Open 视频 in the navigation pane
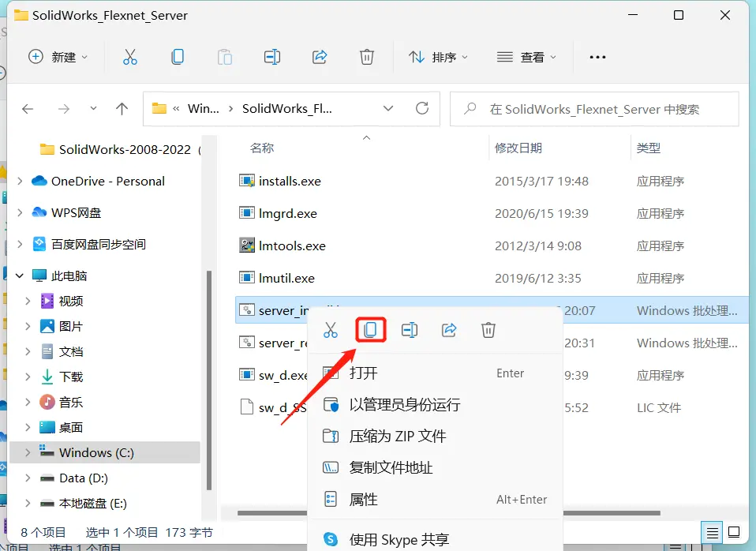 [x=71, y=301]
